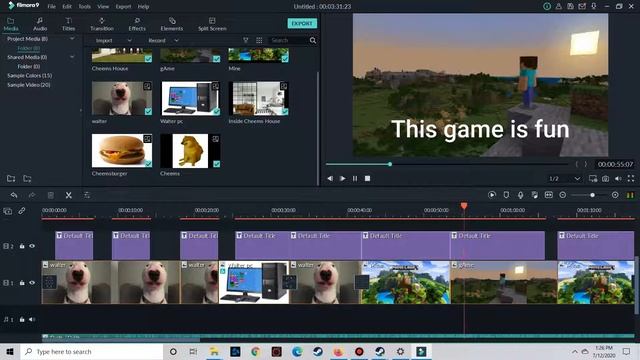Toggle visibility eye of video track 1
Viewport: 640px width, 360px height.
[x=32, y=282]
